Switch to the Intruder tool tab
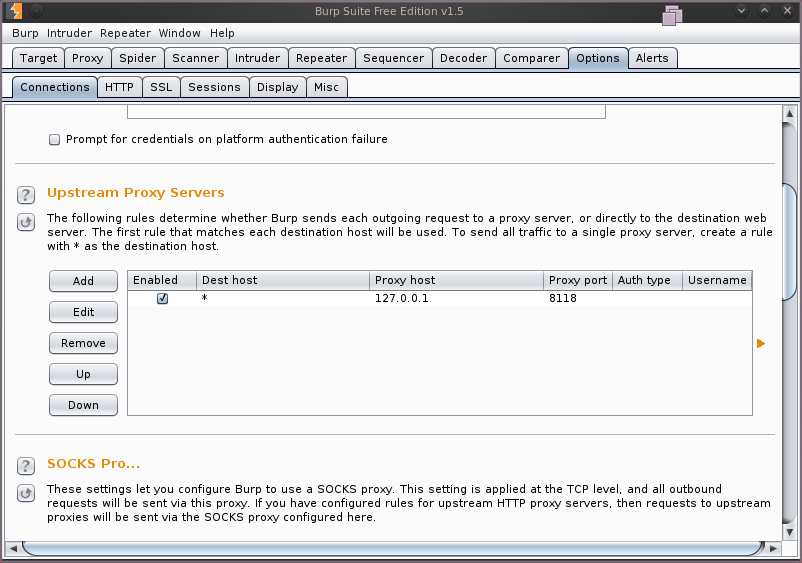Viewport: 802px width, 563px height. click(257, 58)
